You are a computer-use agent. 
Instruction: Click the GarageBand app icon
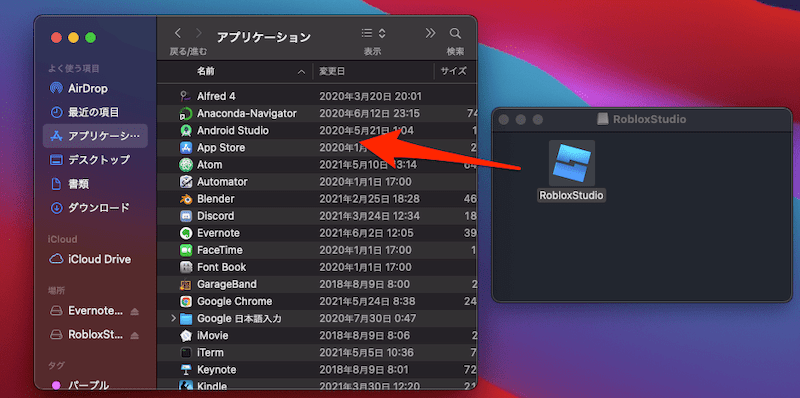coord(186,284)
